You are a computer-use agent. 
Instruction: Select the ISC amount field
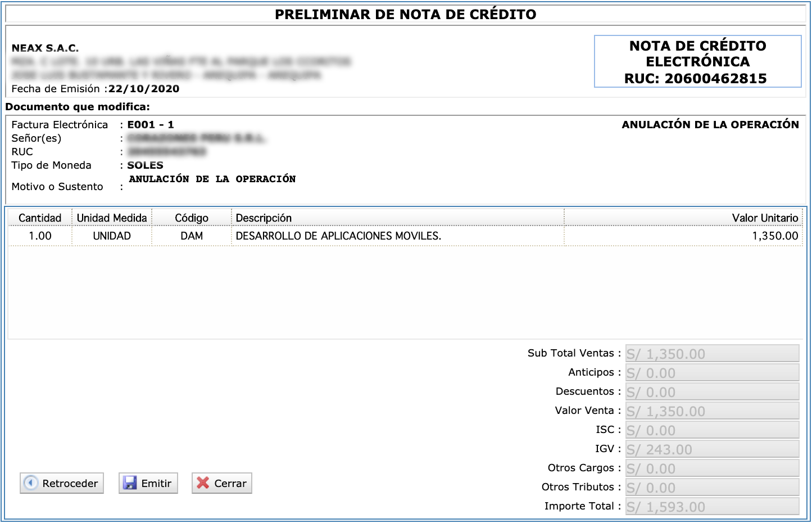712,430
